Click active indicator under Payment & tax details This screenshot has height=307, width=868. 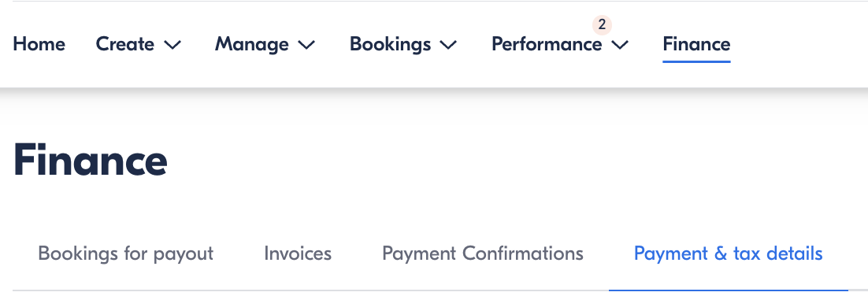tap(729, 290)
